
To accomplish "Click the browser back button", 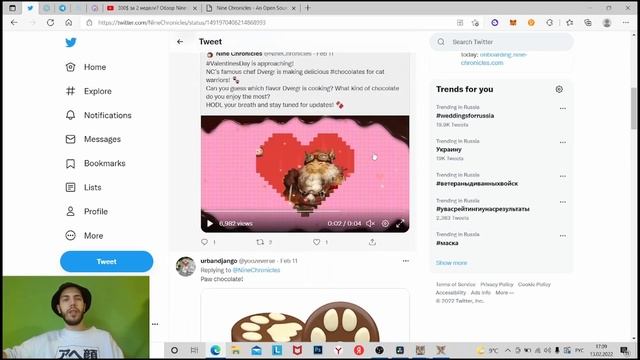I will point(14,22).
